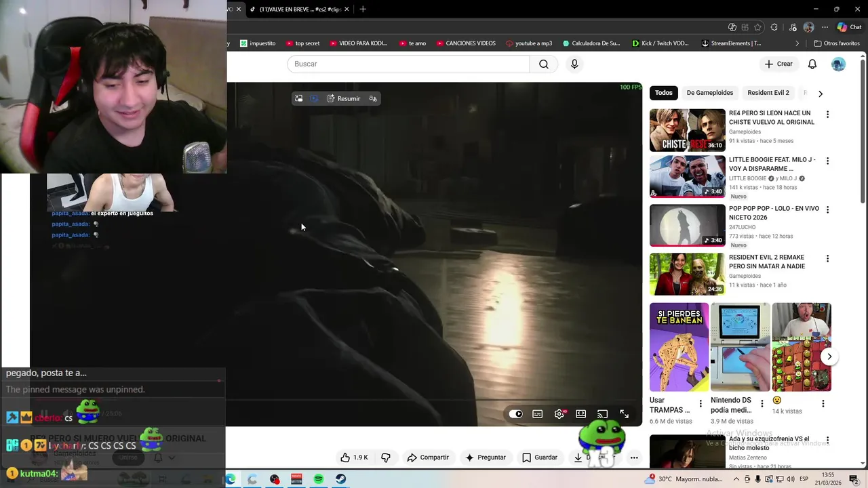Click the blue video enhance icon on the overlay
The image size is (868, 488).
[x=314, y=98]
